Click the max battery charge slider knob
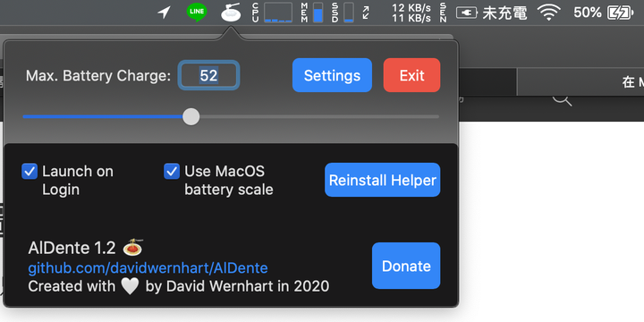The image size is (644, 322). [191, 116]
